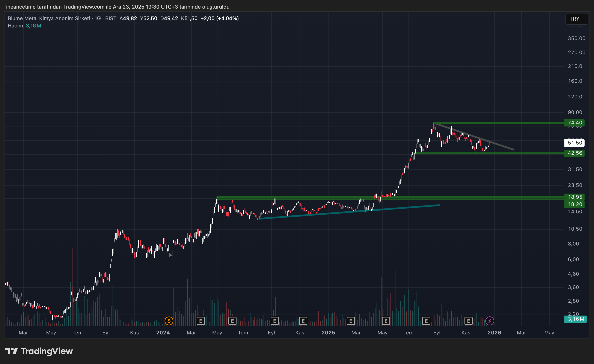The image size is (594, 364).
Task: Select the Hacim volume legend entry
Action: [15, 26]
